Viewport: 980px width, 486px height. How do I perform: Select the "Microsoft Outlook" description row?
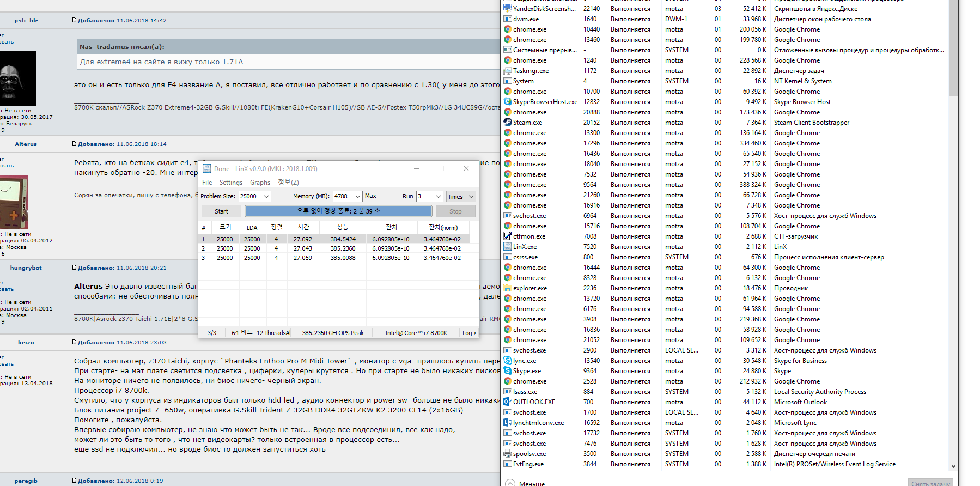coord(800,402)
